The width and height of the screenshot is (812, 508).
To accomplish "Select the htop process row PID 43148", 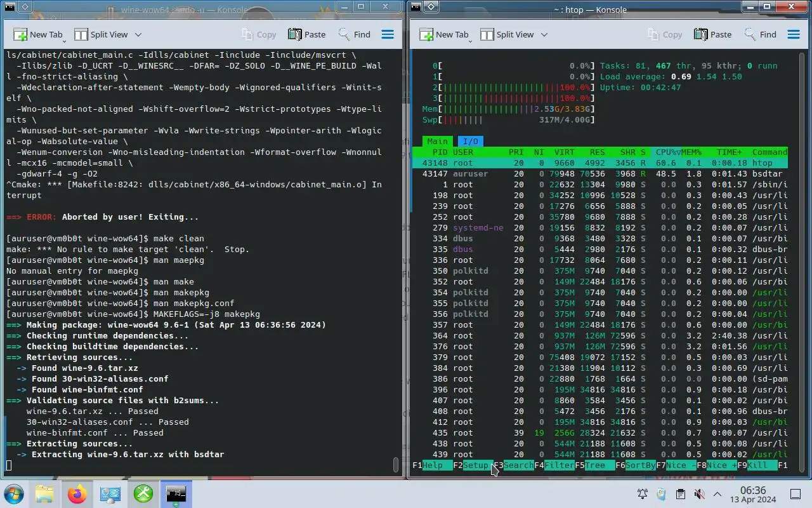I will click(x=599, y=163).
